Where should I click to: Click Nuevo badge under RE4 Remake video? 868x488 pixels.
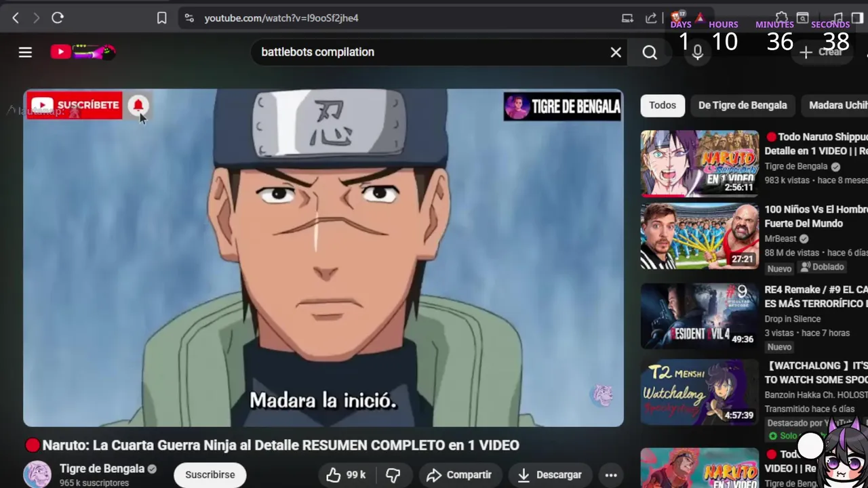pyautogui.click(x=779, y=347)
